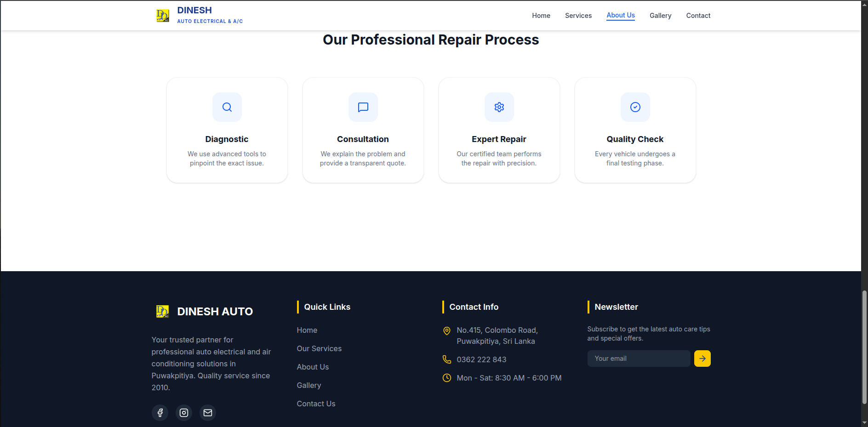Click the scrollbar down arrow
The width and height of the screenshot is (868, 427).
point(864,423)
